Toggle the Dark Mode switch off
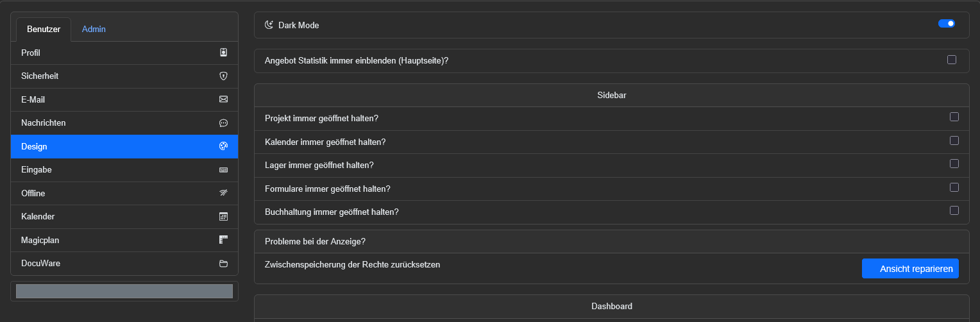Image resolution: width=980 pixels, height=322 pixels. click(947, 24)
